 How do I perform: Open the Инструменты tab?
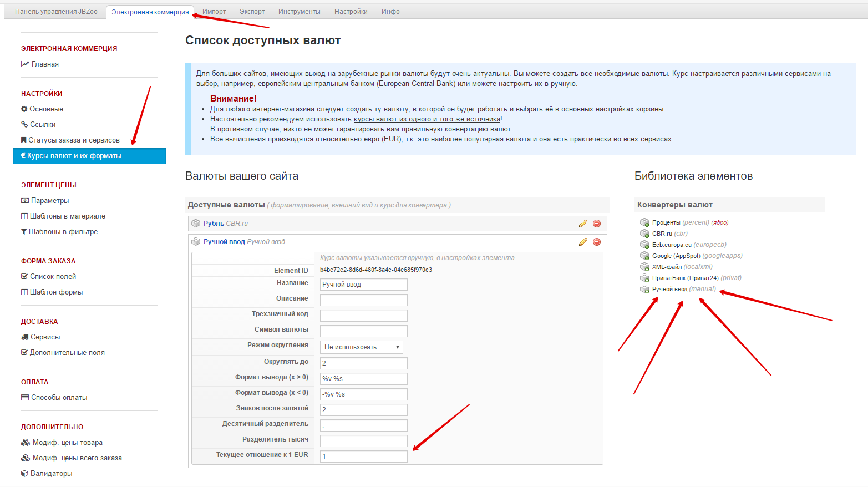click(299, 12)
